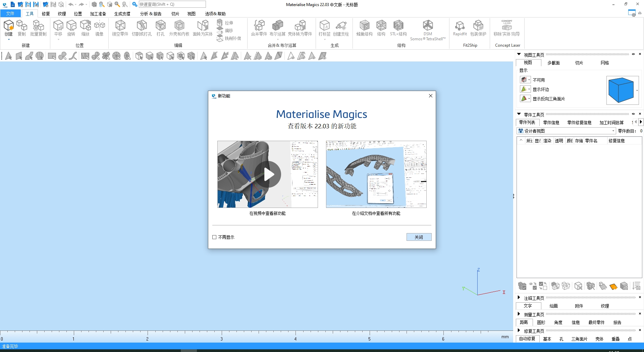Collapse the 测量工具页 panel
Screen dimensions: 644x352
click(518, 314)
